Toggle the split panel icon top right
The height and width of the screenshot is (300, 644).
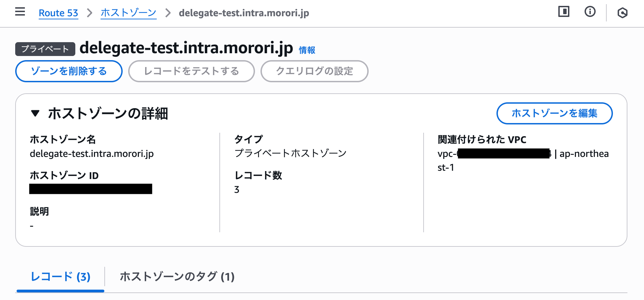(563, 11)
